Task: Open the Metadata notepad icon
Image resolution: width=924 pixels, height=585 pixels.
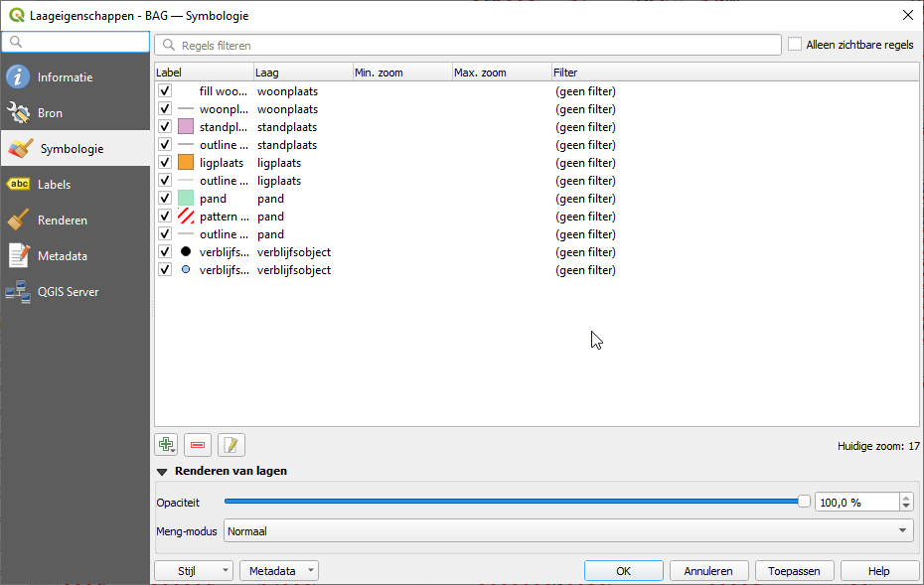Action: click(18, 255)
